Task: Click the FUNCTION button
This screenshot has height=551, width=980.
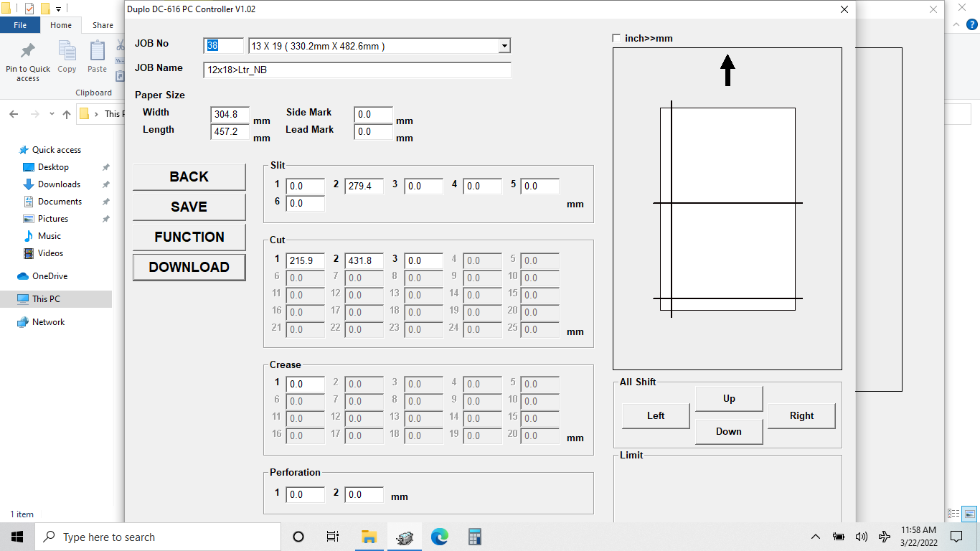Action: pos(189,237)
